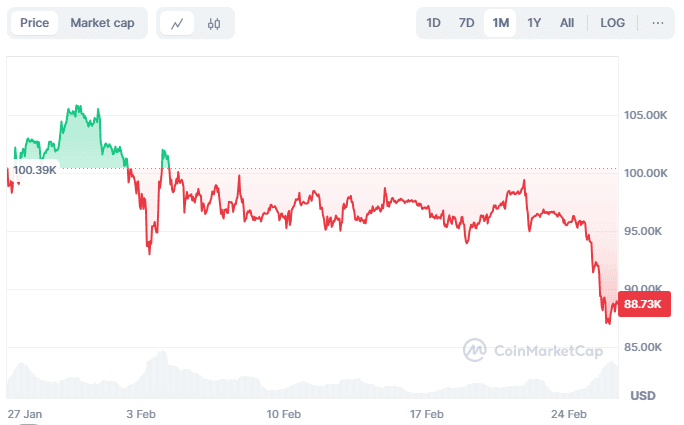Click the 10 Feb date marker
The width and height of the screenshot is (684, 425).
(284, 413)
